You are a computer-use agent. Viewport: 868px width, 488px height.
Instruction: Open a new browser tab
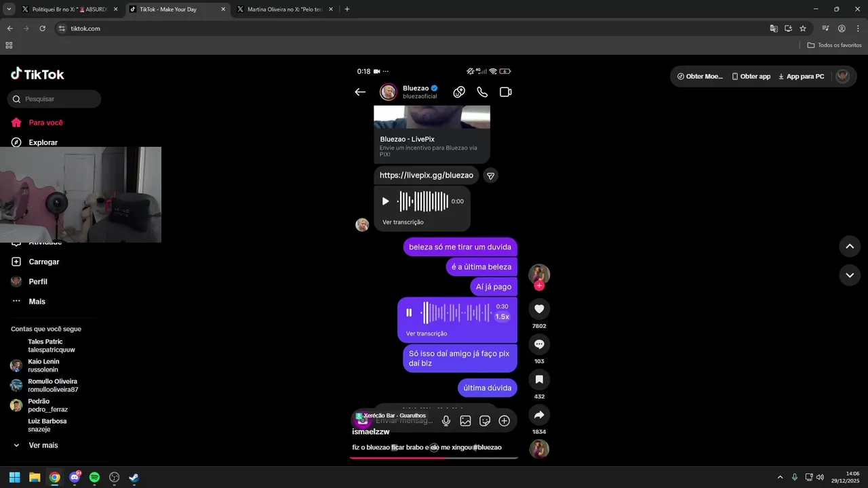[x=347, y=9]
